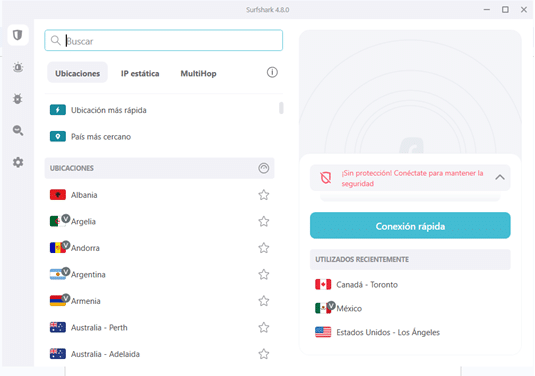Open Settings gear in sidebar

[18, 162]
